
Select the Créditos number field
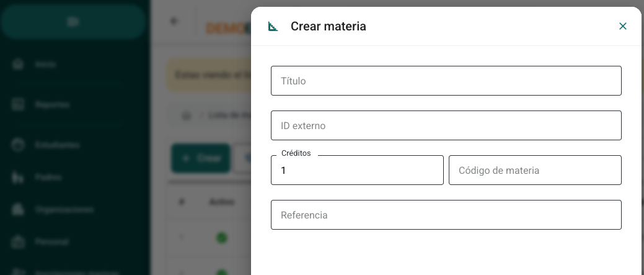(x=357, y=170)
